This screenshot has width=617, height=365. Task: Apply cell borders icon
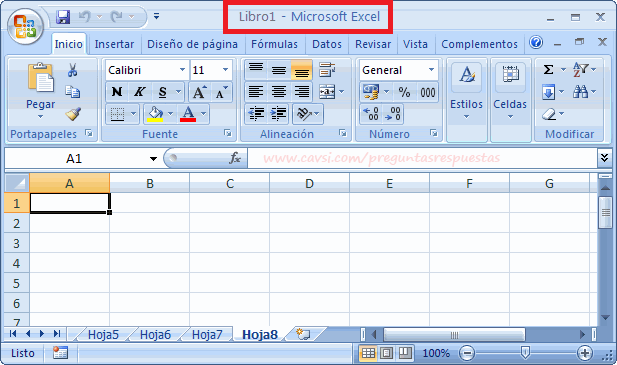(117, 114)
